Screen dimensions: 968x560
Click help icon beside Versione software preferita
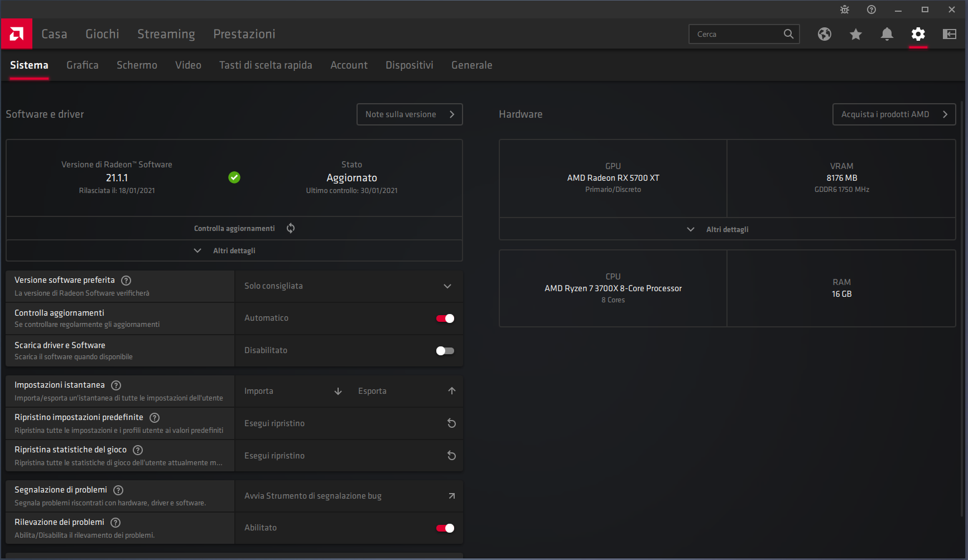126,281
